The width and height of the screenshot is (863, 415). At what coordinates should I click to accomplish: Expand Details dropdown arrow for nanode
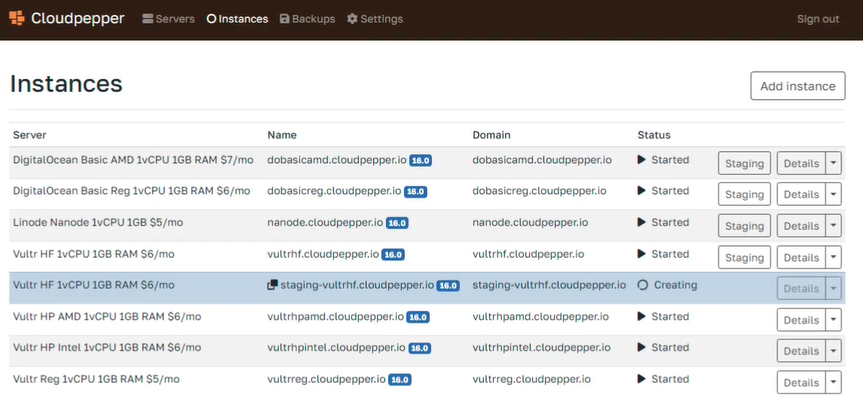(833, 226)
